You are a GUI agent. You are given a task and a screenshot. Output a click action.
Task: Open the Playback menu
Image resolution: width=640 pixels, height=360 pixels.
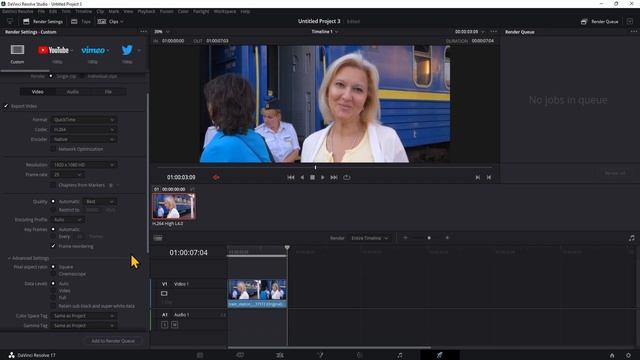click(146, 11)
